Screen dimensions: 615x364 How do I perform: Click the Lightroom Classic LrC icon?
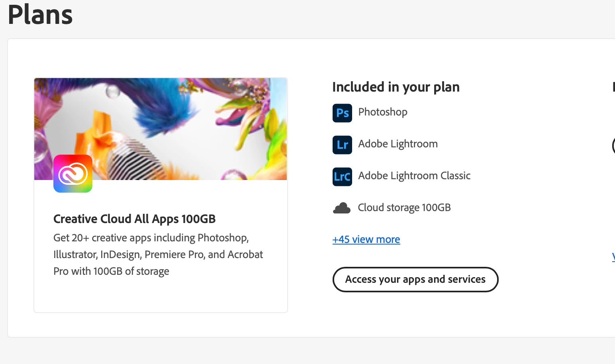click(x=342, y=176)
